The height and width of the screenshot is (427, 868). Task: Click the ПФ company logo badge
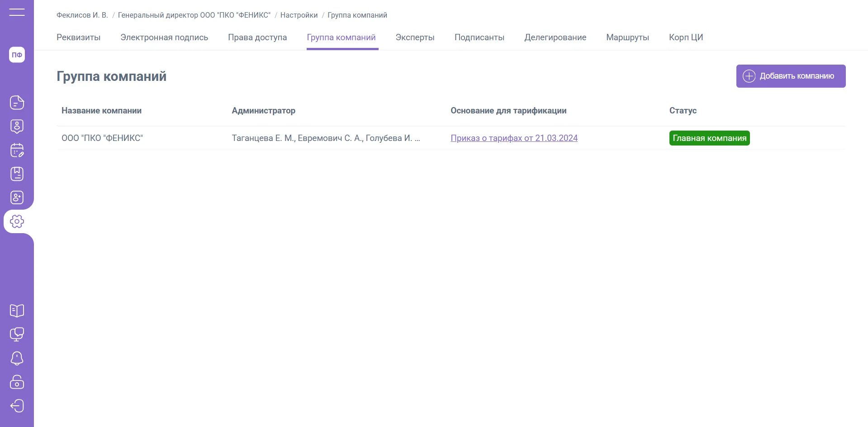pyautogui.click(x=17, y=55)
